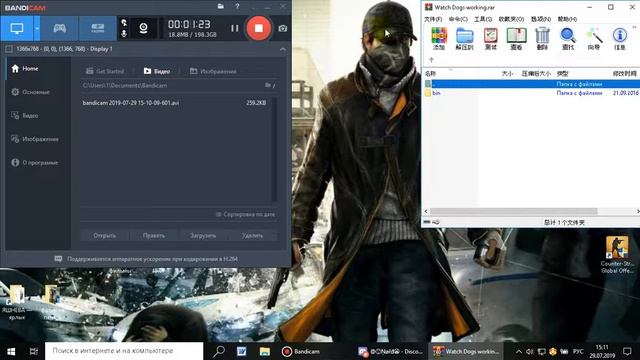The height and width of the screenshot is (360, 640).
Task: Open the 收藏夹(O) menu in WinRAR
Action: [511, 19]
